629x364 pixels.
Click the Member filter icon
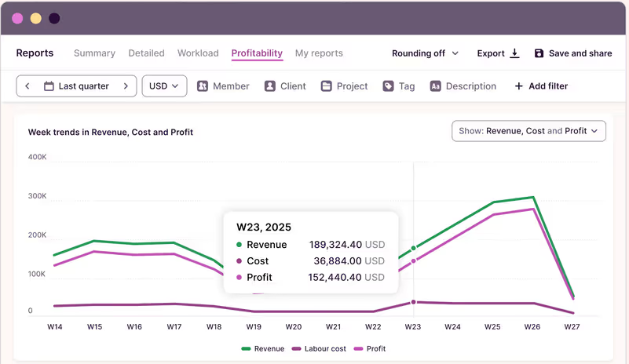[203, 86]
